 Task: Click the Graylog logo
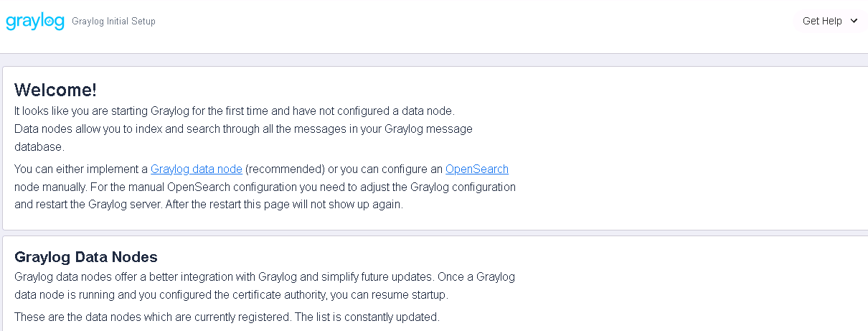[34, 21]
